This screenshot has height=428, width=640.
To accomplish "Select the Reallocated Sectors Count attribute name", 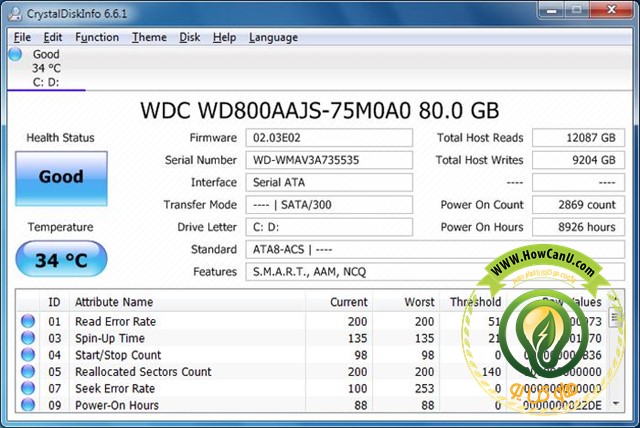I will (x=143, y=372).
